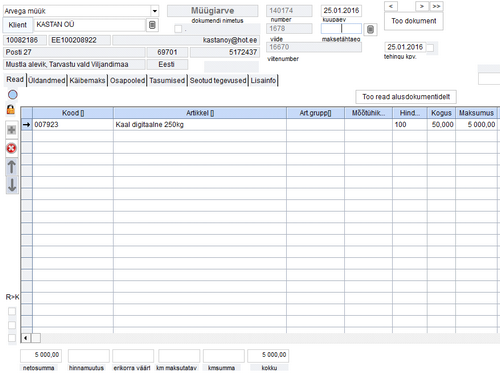This screenshot has height=375, width=500.
Task: Click the netosumma total field
Action: (41, 355)
